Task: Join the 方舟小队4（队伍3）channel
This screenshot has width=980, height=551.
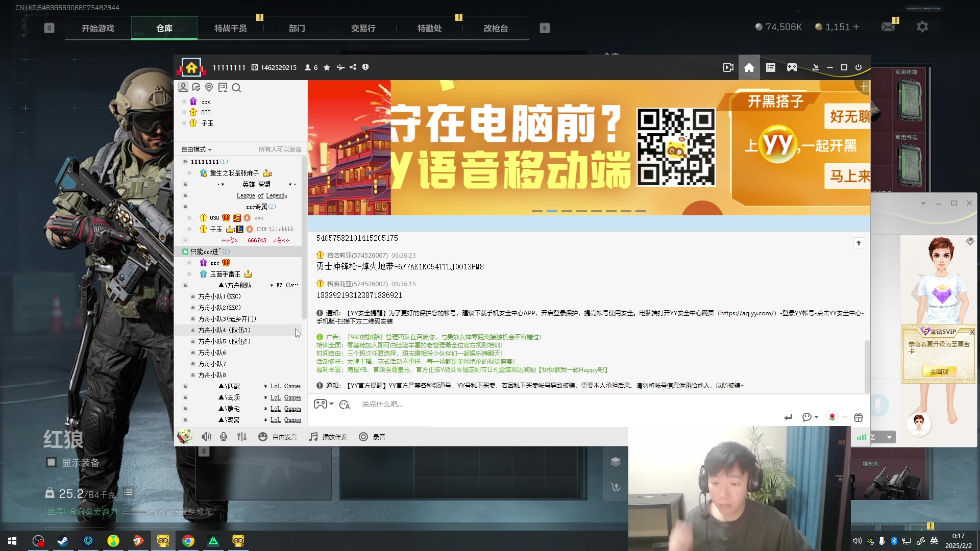Action: coord(225,330)
